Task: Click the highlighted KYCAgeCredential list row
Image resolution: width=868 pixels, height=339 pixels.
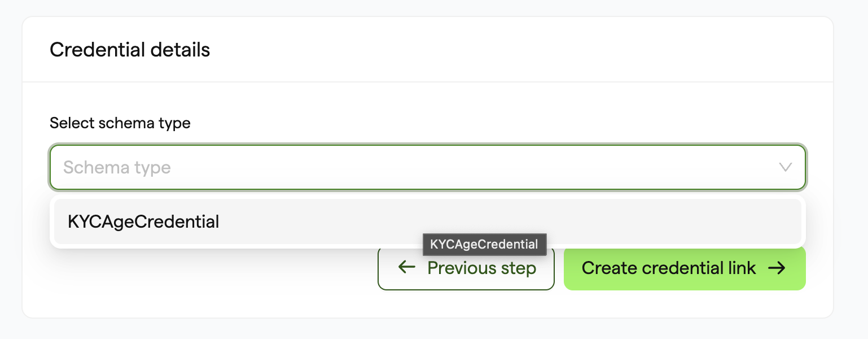Action: coord(428,221)
